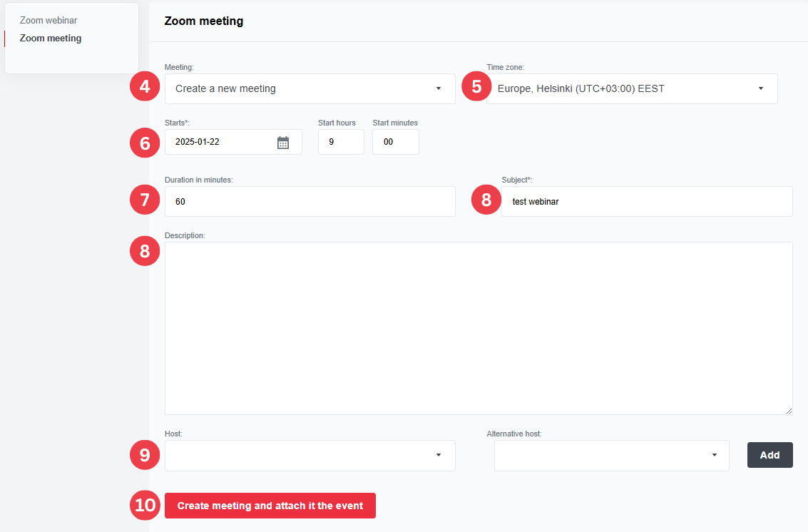
Task: Focus the Starts date field
Action: point(233,142)
